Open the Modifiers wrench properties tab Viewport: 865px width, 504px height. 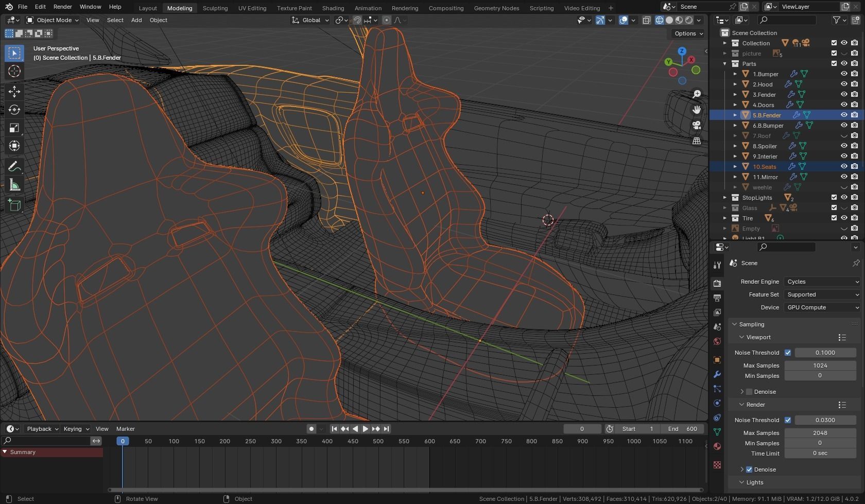click(x=717, y=374)
